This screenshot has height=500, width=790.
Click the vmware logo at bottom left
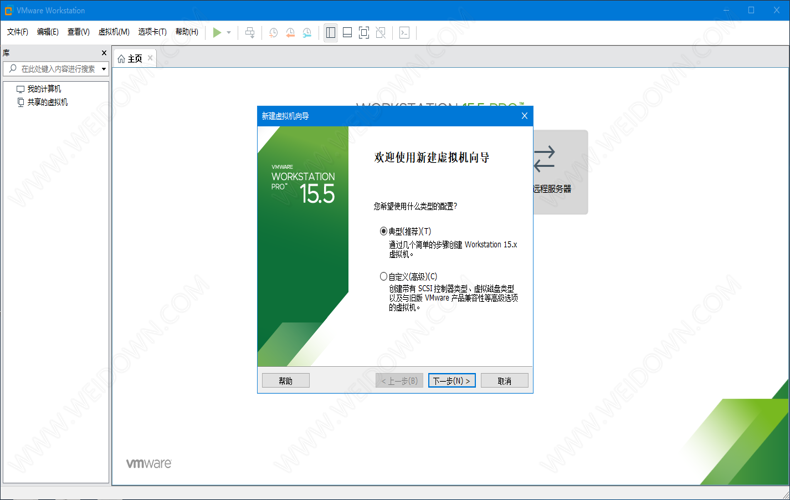tap(149, 463)
